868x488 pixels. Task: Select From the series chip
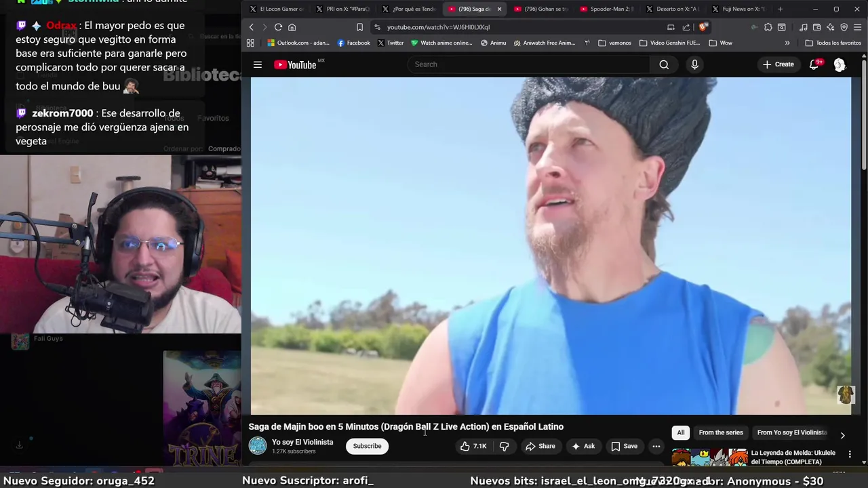[x=721, y=432]
